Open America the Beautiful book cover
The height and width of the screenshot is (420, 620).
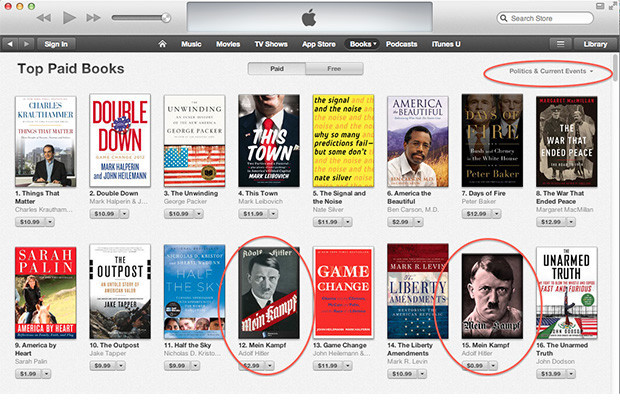[x=418, y=142]
